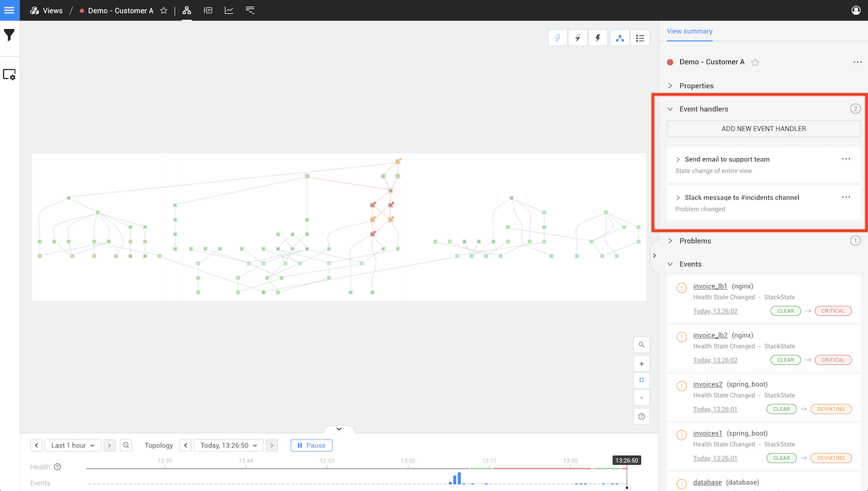Click invoice_lb1 timestamp Today, 13:26:02
Viewport: 868px width, 491px height.
(715, 311)
